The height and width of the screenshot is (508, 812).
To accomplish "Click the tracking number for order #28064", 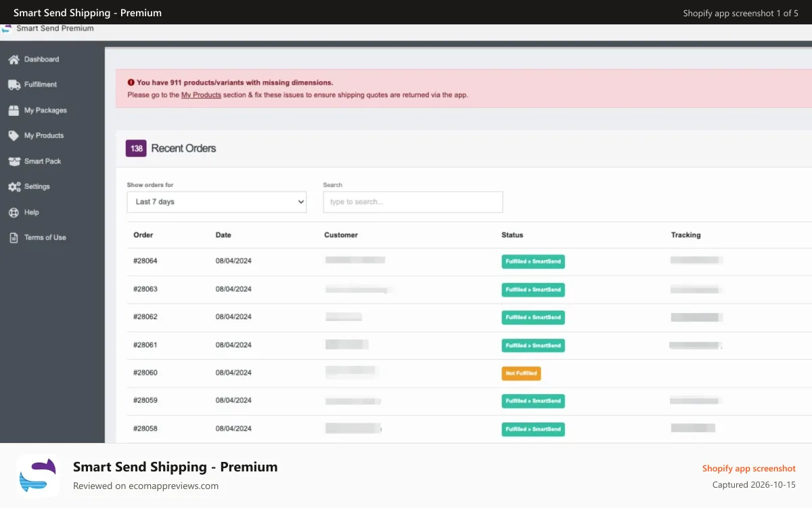I will coord(696,260).
